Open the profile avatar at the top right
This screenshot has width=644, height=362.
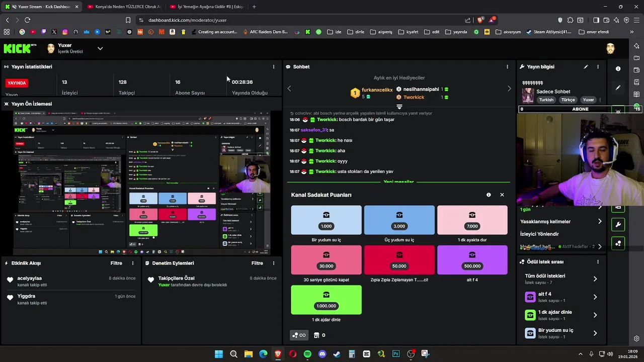click(x=610, y=48)
